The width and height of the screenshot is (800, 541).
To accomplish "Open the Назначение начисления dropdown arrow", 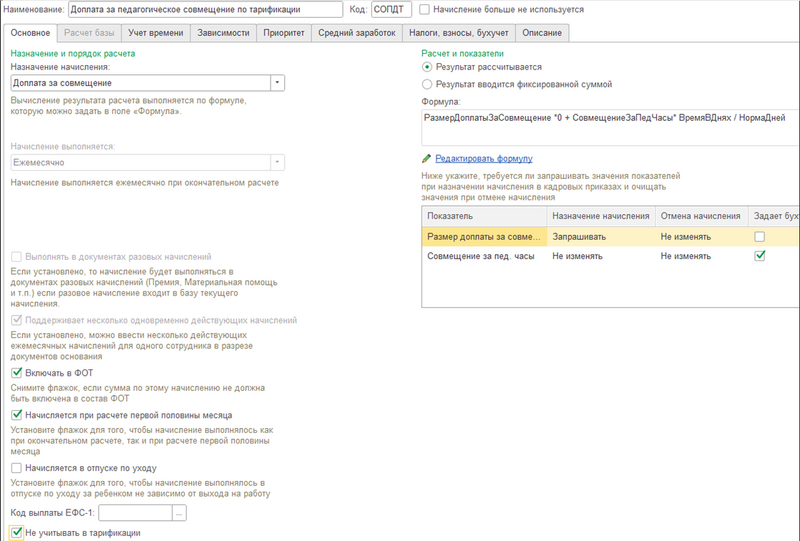I will pos(277,83).
